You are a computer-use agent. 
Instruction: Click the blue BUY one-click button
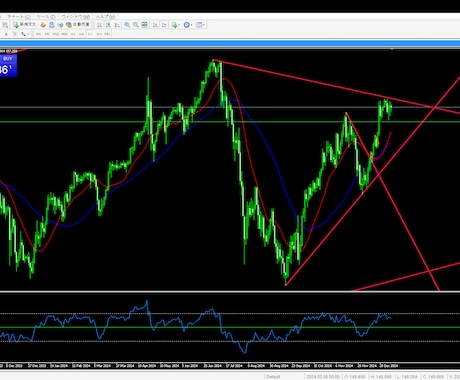(8, 66)
